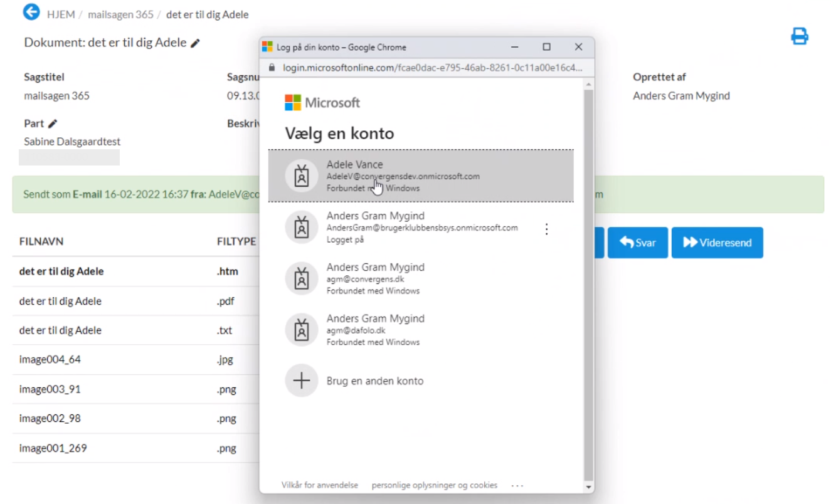Click badge icon for agm@dafolo.dk account
The height and width of the screenshot is (504, 831).
point(302,329)
